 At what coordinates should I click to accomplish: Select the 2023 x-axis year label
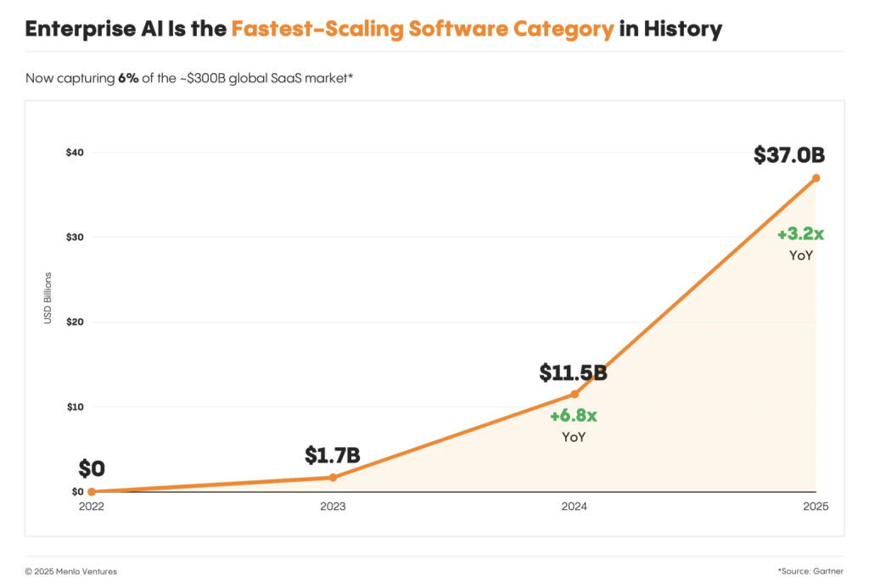[x=333, y=507]
